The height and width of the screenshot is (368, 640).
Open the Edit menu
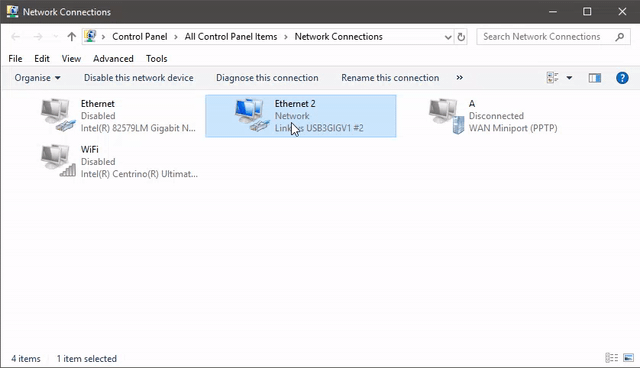(x=42, y=59)
